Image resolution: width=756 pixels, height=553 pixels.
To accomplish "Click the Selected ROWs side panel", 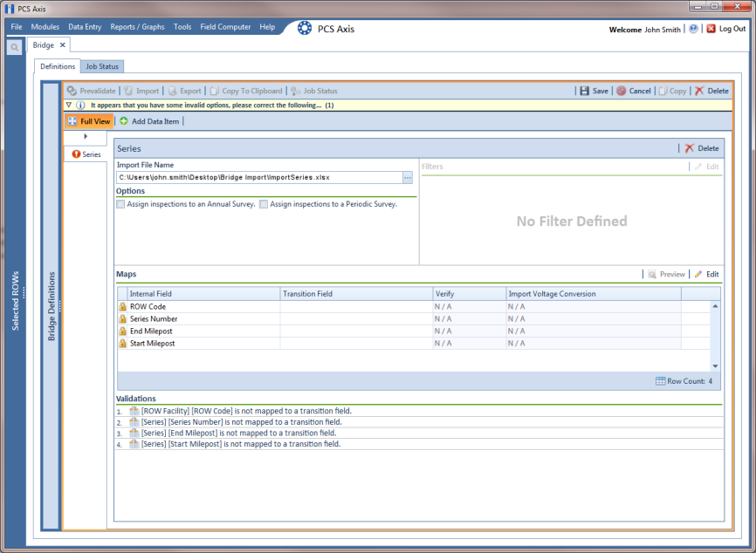I will coord(16,301).
